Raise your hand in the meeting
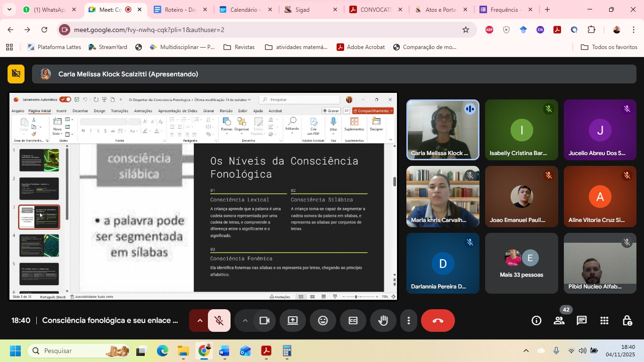The image size is (644, 362). pos(383,321)
